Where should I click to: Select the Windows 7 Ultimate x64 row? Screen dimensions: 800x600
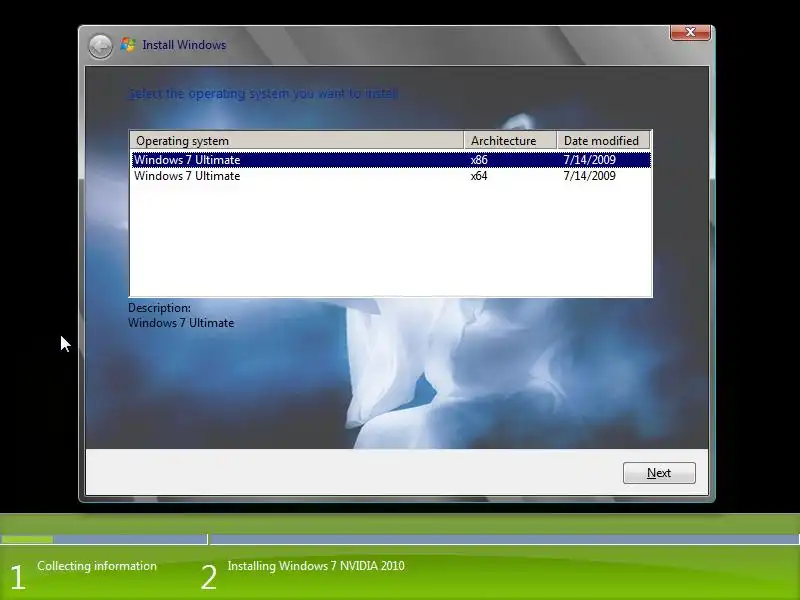click(x=391, y=176)
